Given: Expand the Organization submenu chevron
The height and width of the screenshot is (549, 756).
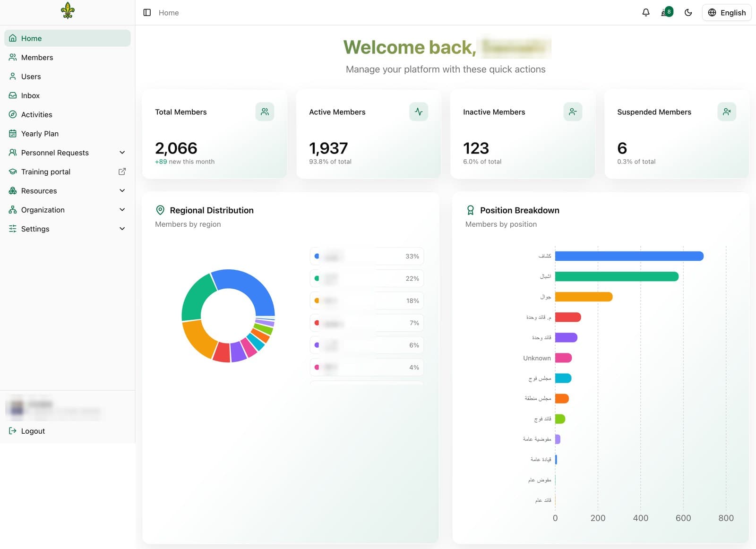Looking at the screenshot, I should (122, 210).
